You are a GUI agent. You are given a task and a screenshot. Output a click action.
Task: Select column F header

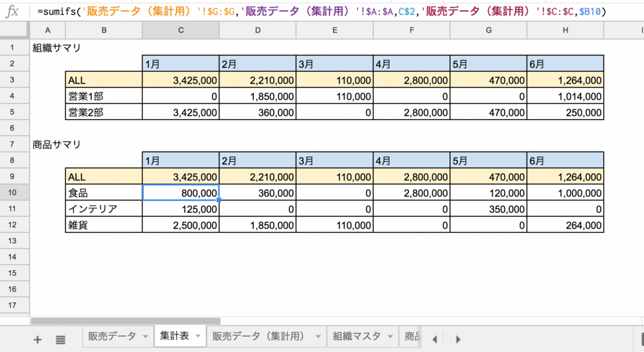point(411,30)
